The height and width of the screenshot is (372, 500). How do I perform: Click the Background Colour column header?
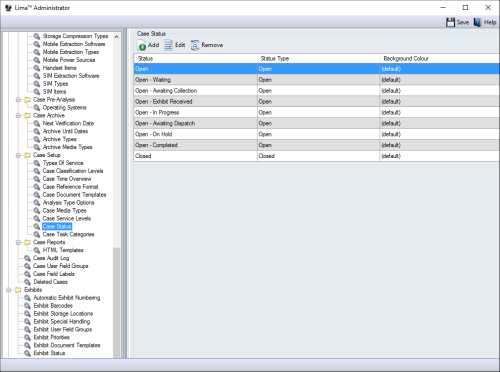pos(440,59)
